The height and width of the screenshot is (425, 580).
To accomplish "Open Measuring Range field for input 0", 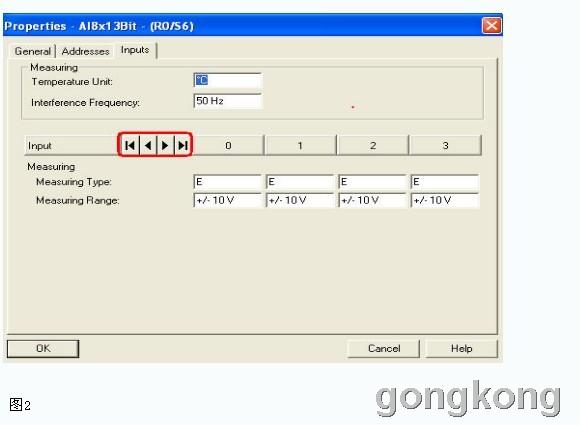I will click(x=227, y=200).
